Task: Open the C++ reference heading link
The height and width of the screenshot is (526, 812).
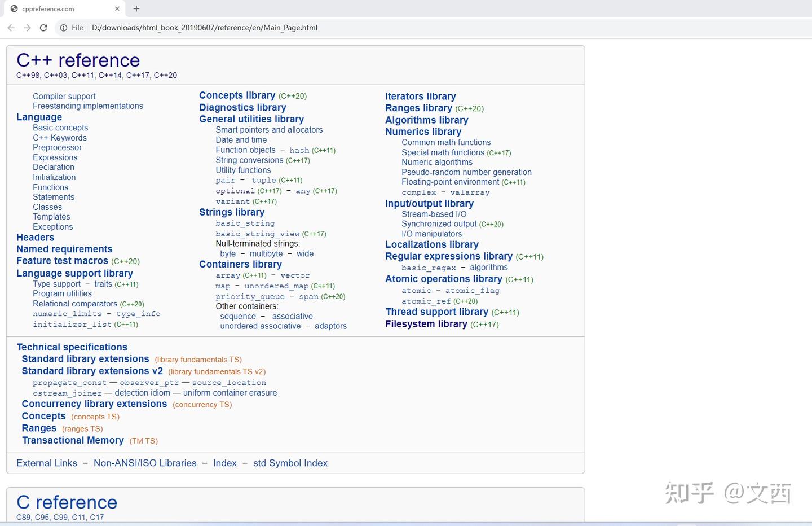Action: click(x=78, y=60)
